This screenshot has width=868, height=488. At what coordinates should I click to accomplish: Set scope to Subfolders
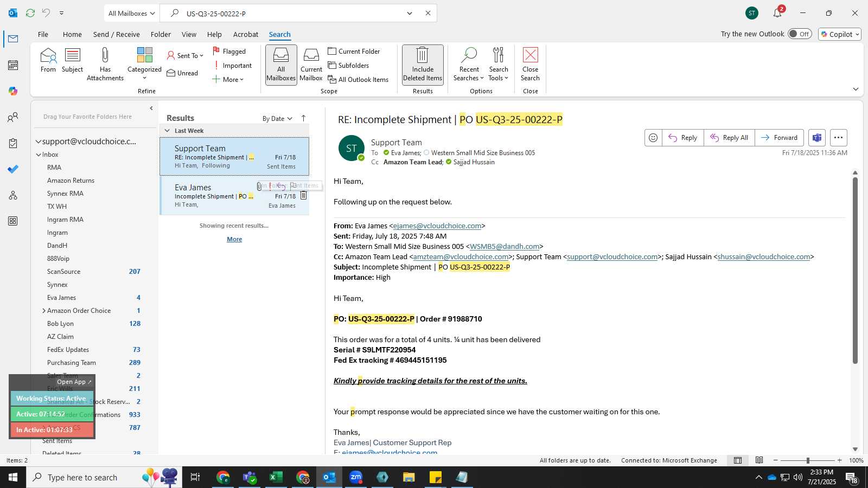coord(348,65)
